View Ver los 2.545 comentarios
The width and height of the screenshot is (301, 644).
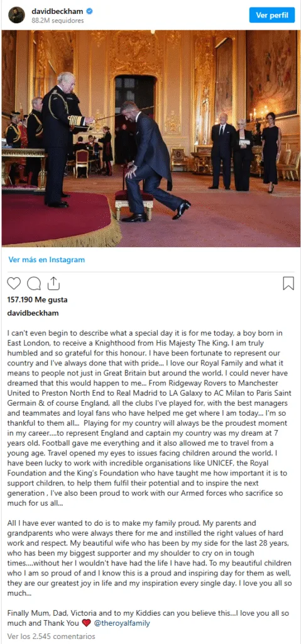(52, 636)
